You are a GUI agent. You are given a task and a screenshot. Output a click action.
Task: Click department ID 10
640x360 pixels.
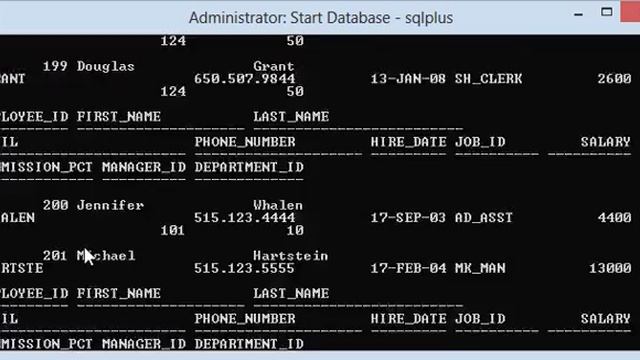[295, 231]
